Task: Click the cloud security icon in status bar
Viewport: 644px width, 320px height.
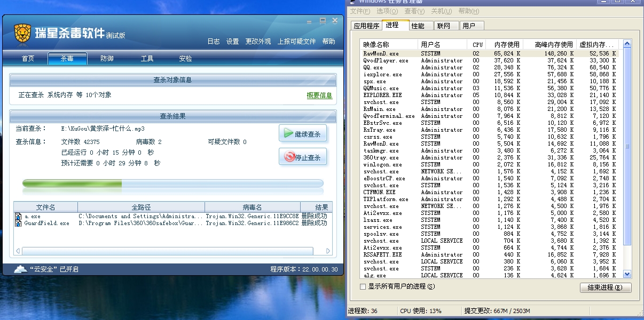Action: [20, 269]
